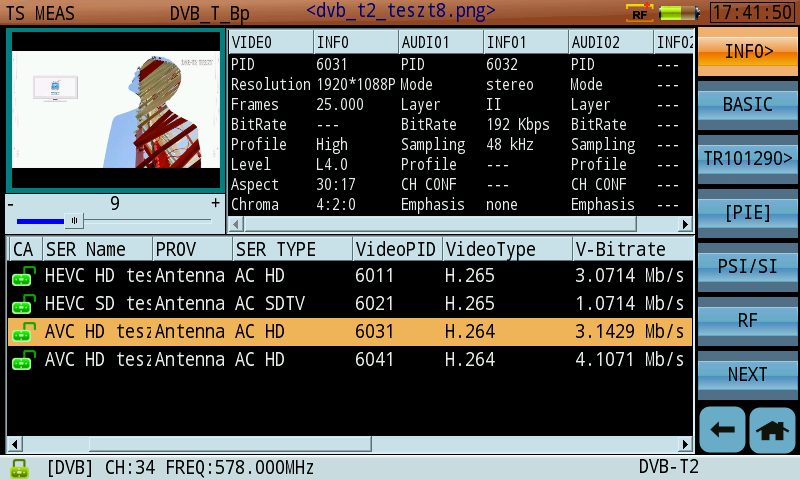Click the CA lock icon on highlighted AVC HD row
800x480 pixels.
pos(21,332)
